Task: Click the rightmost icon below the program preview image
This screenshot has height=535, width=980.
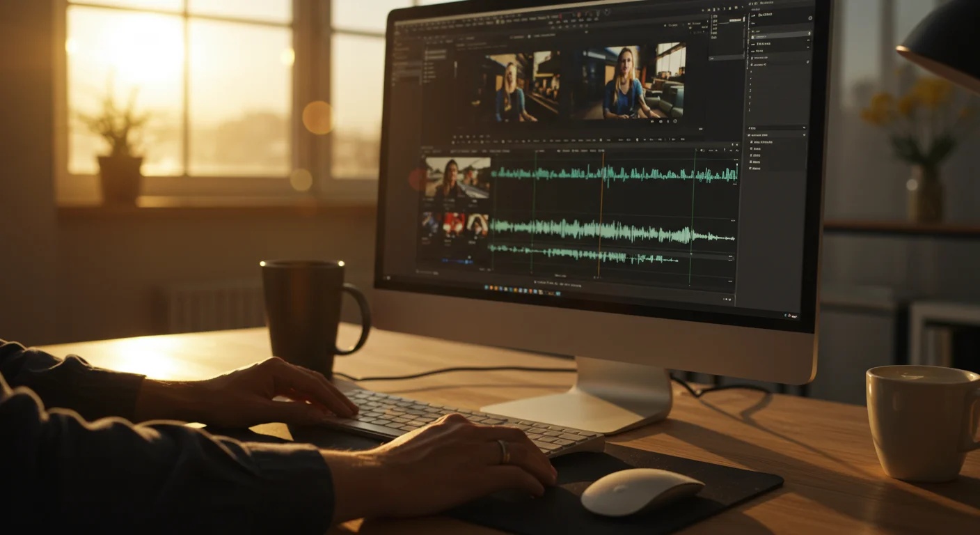Action: click(674, 121)
